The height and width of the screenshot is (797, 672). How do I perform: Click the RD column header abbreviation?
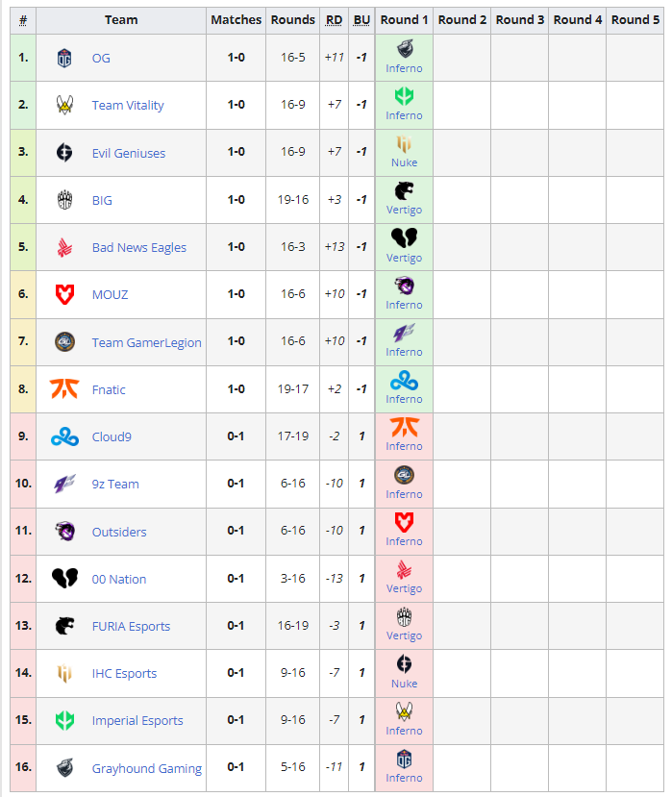tap(334, 19)
